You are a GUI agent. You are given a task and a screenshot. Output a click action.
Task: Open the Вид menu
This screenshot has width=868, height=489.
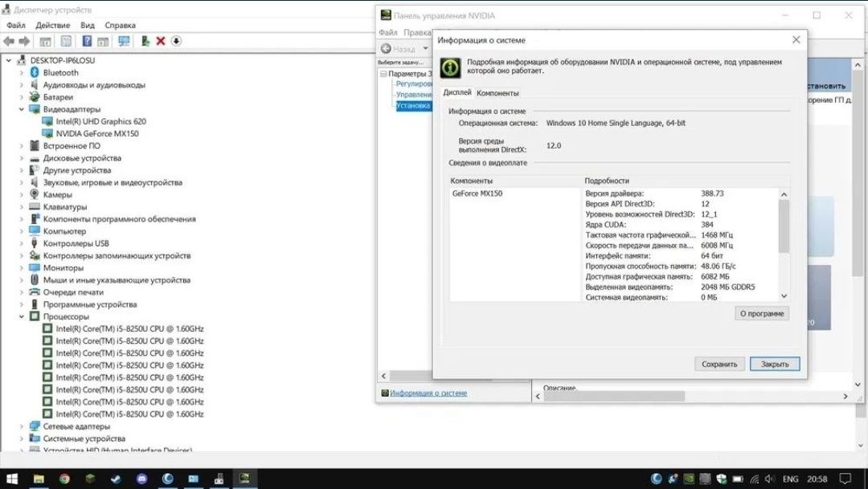88,25
